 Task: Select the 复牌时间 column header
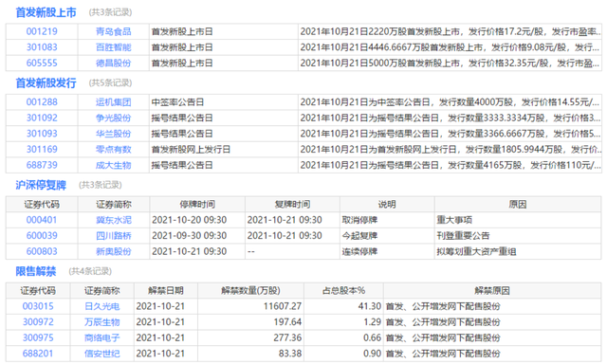(x=292, y=204)
